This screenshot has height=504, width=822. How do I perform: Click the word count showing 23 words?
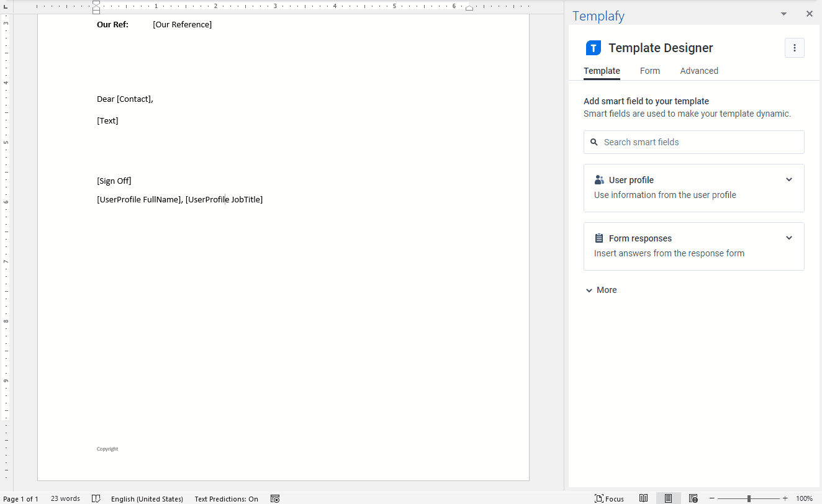pos(65,498)
